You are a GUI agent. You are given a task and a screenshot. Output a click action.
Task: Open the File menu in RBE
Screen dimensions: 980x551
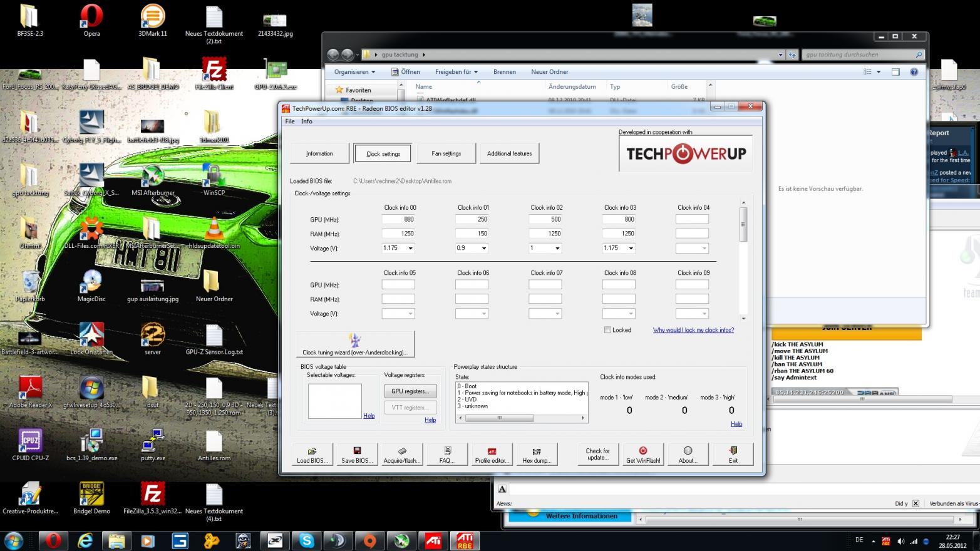tap(290, 121)
